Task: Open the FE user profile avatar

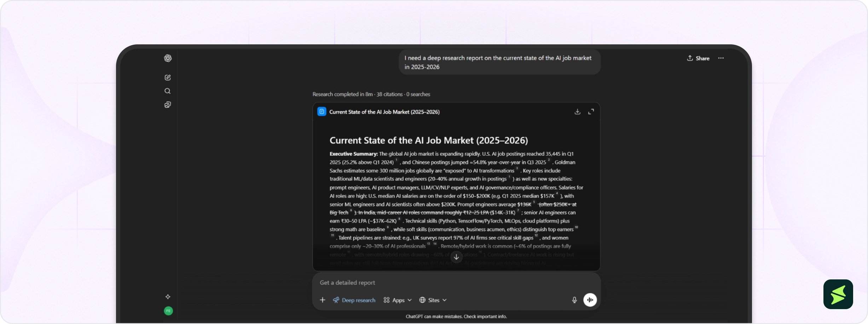Action: (168, 311)
